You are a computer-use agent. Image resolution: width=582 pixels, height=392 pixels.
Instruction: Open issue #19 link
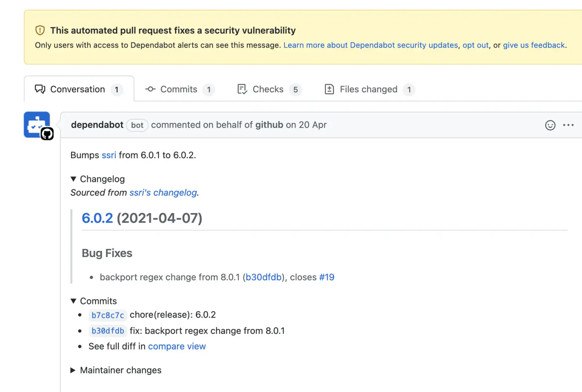[327, 277]
